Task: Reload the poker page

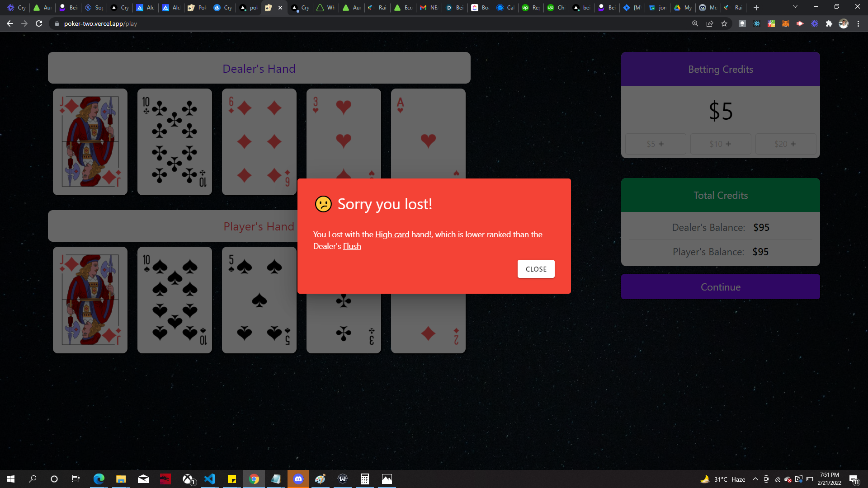Action: (x=39, y=23)
